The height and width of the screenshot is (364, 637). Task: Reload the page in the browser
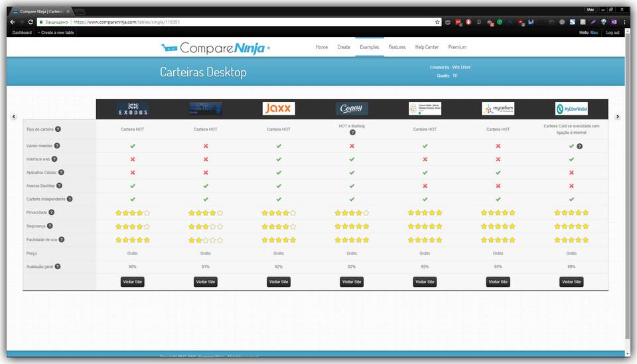point(31,22)
